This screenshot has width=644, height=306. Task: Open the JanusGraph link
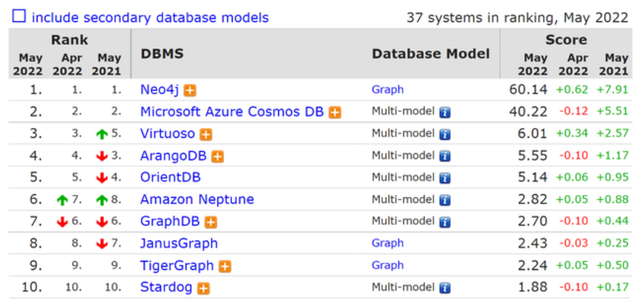pos(179,243)
